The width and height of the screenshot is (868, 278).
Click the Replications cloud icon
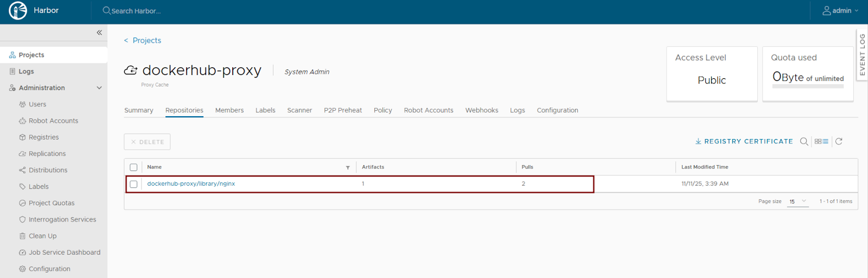pyautogui.click(x=22, y=154)
